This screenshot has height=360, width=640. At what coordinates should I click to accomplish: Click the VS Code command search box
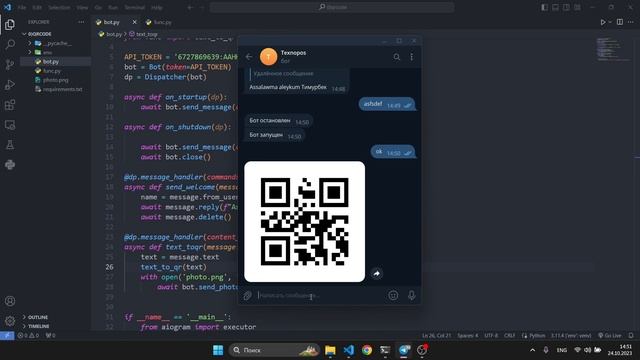(332, 7)
